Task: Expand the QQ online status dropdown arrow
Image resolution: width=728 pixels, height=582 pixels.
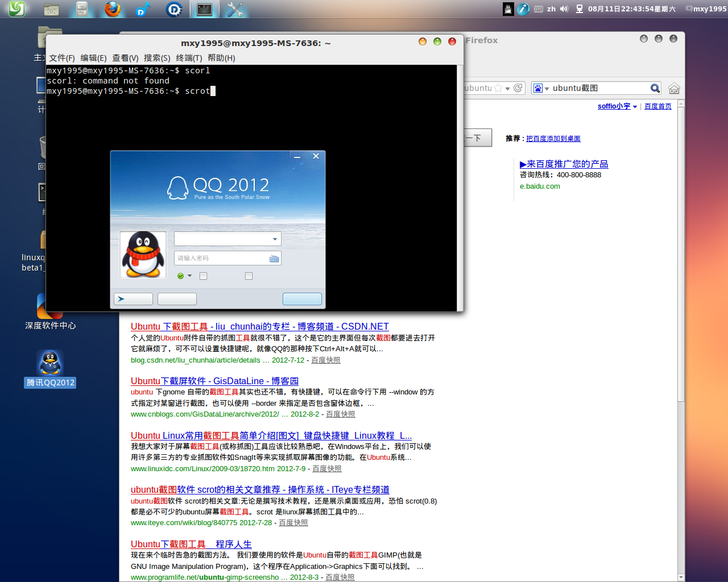Action: pos(190,276)
